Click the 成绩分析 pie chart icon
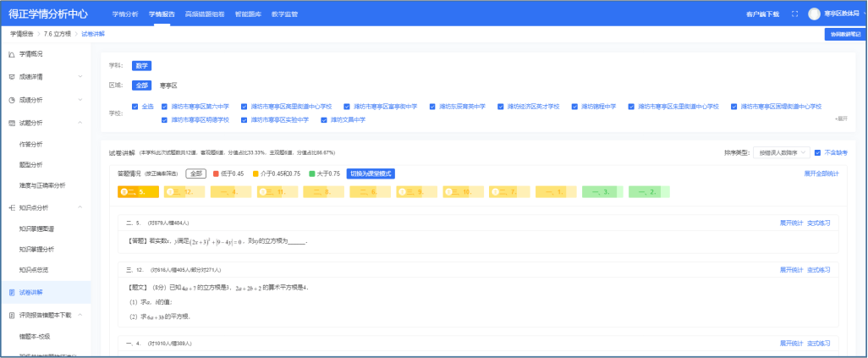The width and height of the screenshot is (868, 358). [12, 100]
